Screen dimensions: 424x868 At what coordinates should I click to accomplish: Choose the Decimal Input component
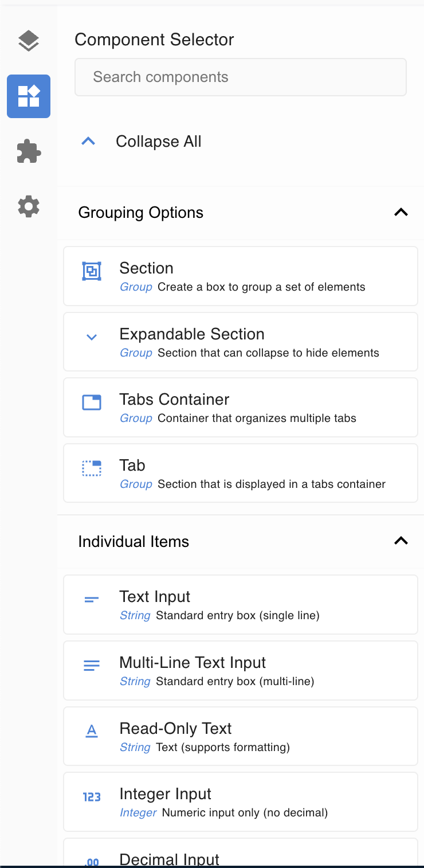coord(241,858)
